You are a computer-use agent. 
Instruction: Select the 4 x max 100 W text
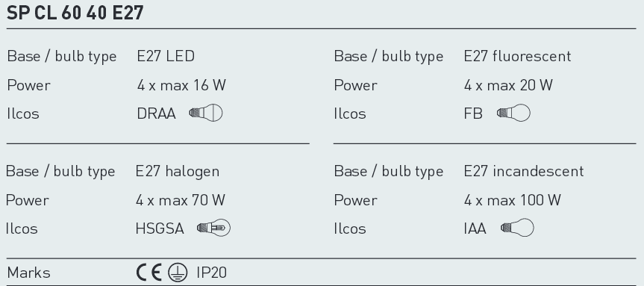tap(513, 201)
